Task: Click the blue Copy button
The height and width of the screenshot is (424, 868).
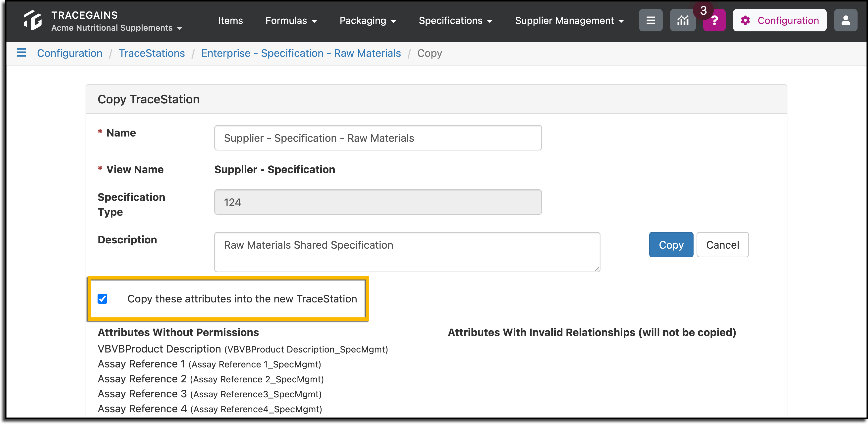Action: (671, 245)
